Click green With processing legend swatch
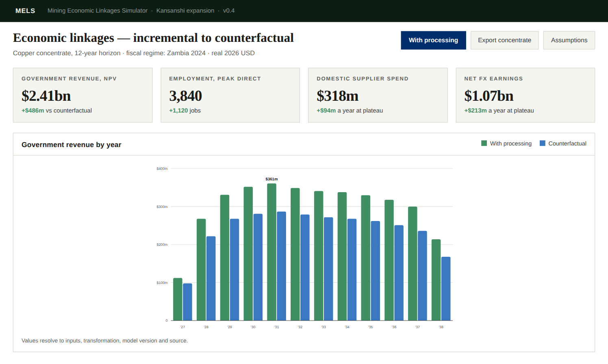608x364 pixels. coord(484,143)
